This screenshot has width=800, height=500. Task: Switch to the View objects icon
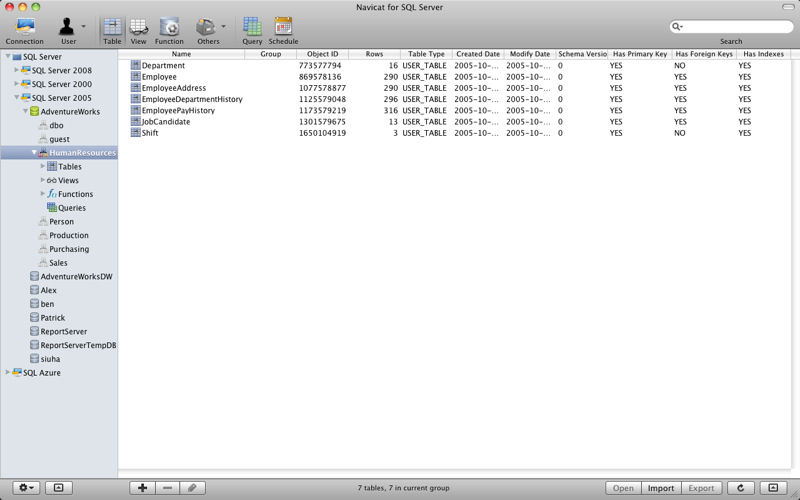pyautogui.click(x=138, y=27)
